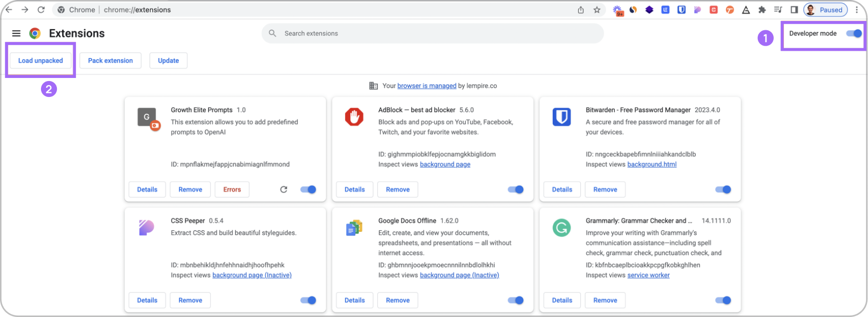Remove the Google Docs Offline extension

coord(398,300)
